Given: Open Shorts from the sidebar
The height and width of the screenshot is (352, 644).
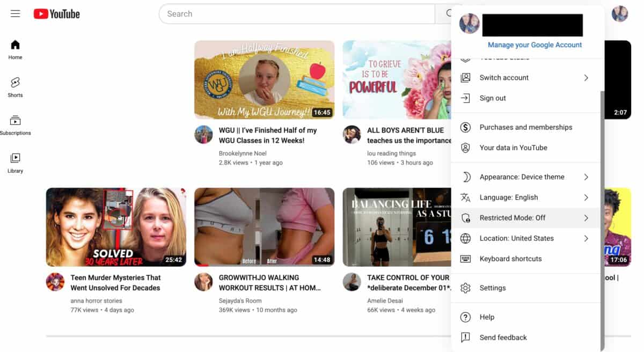Looking at the screenshot, I should 15,87.
